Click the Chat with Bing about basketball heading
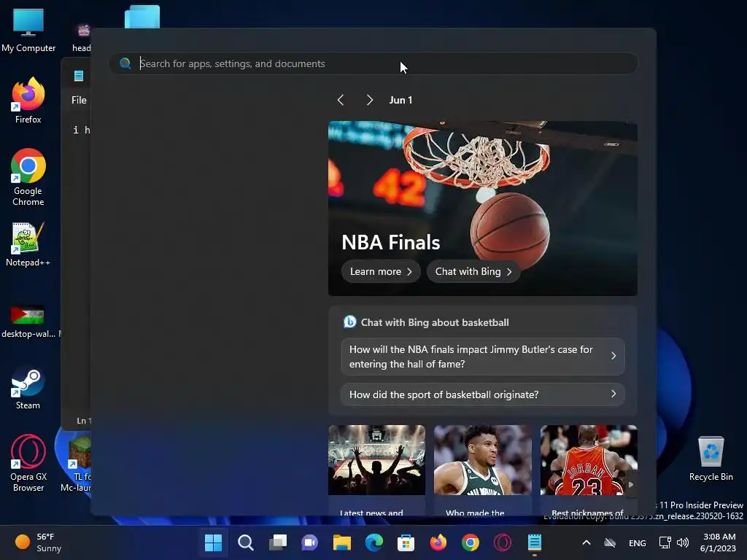This screenshot has height=560, width=747. click(435, 322)
